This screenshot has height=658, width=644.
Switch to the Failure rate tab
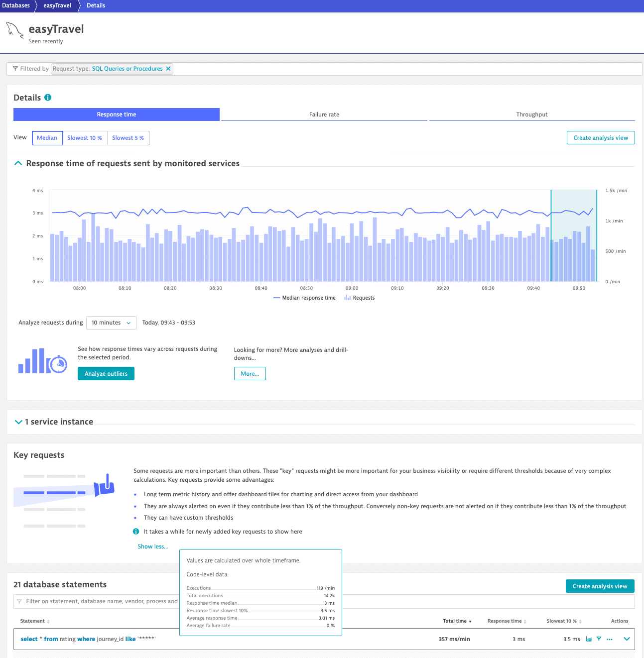click(324, 114)
